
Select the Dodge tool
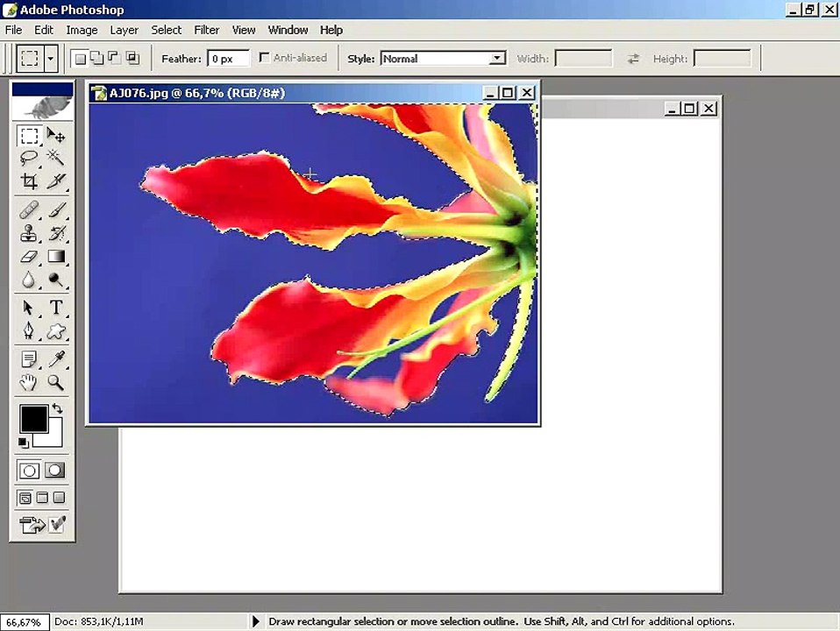(56, 280)
